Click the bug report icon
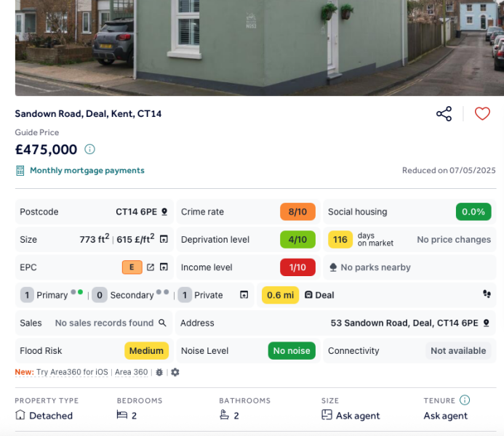 (159, 372)
